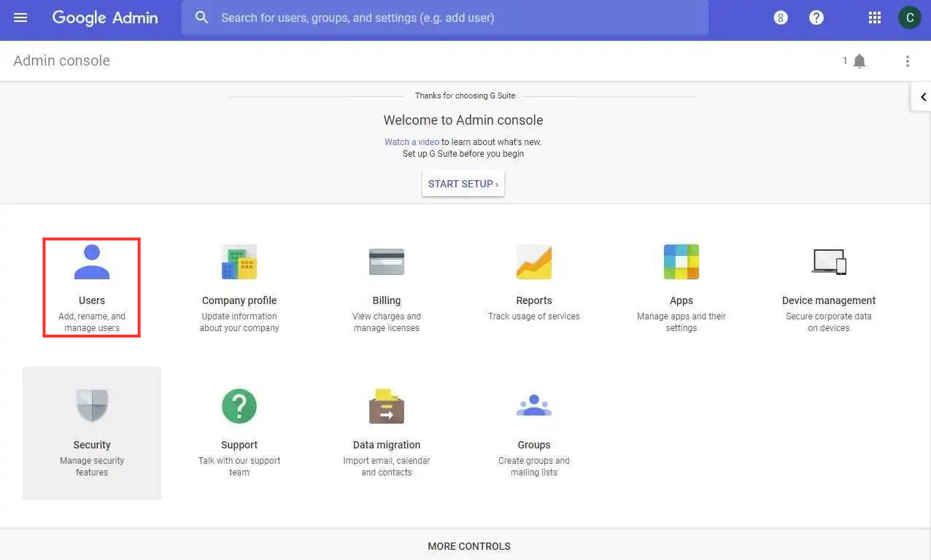Click the search field for users and groups
931x560 pixels.
[x=452, y=17]
